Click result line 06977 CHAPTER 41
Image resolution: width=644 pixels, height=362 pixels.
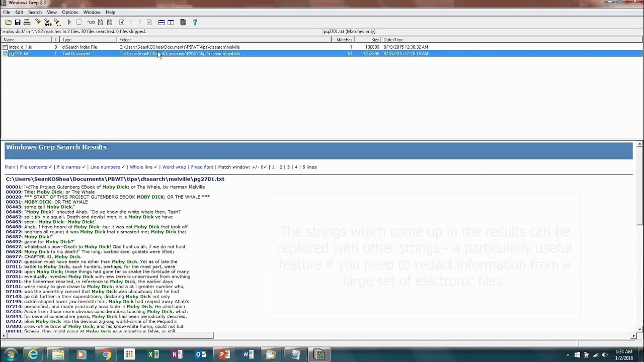[44, 257]
